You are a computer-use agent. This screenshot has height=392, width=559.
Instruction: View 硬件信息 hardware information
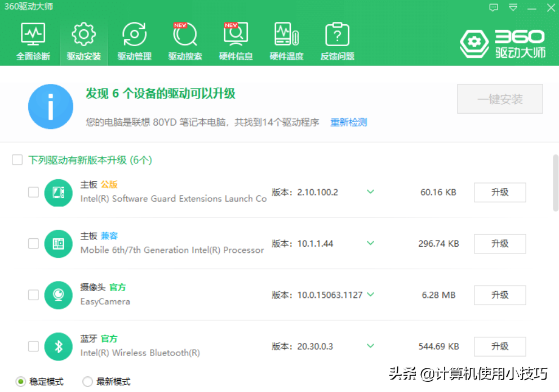(235, 39)
